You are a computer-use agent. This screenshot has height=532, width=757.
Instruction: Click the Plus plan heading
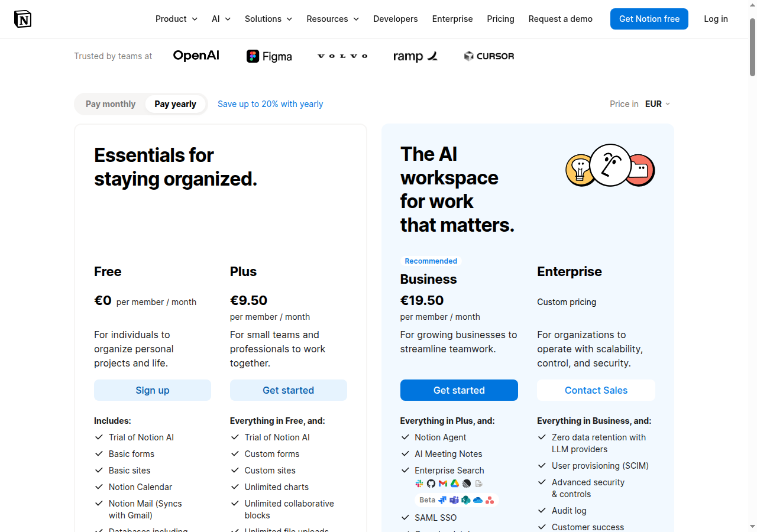[x=244, y=271]
